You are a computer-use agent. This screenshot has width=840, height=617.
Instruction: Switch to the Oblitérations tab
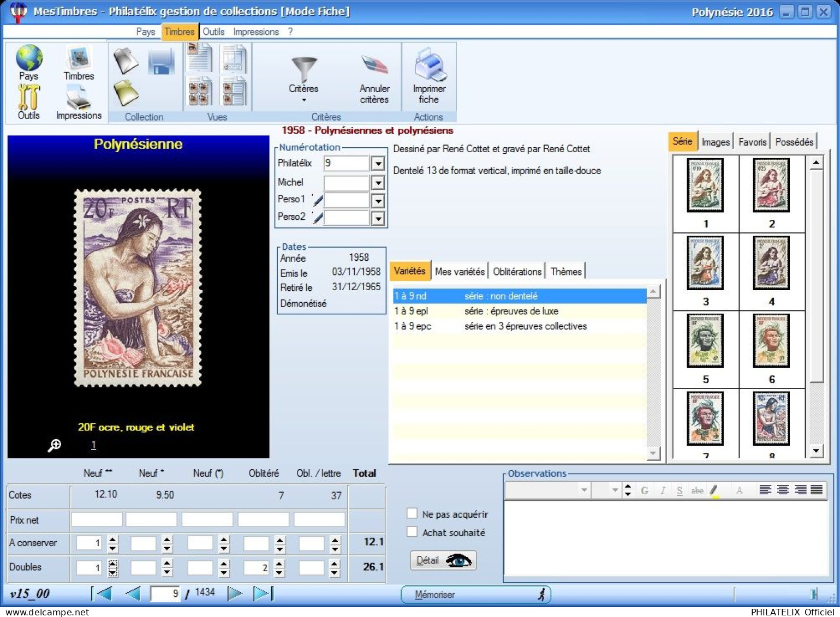pos(517,271)
